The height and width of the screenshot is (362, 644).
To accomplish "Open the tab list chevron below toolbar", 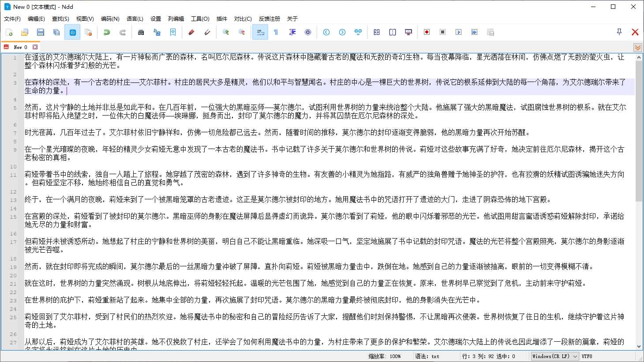I will tap(637, 47).
